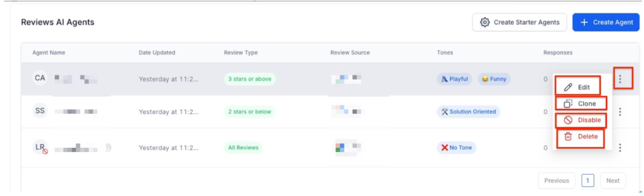Choose Delete in the agent menu
This screenshot has width=644, height=196.
[x=581, y=137]
